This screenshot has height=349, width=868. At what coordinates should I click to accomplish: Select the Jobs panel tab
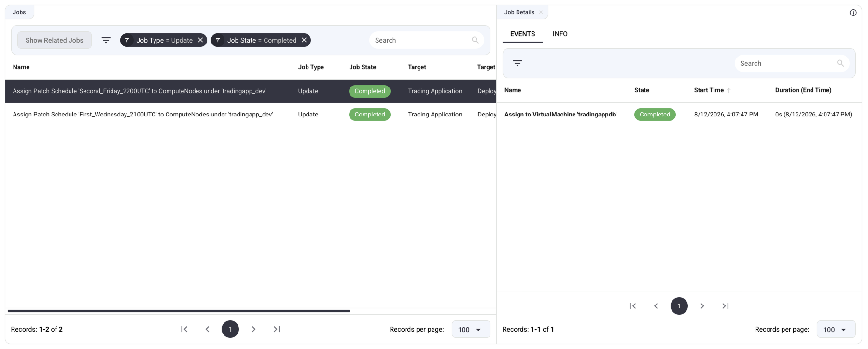(19, 12)
